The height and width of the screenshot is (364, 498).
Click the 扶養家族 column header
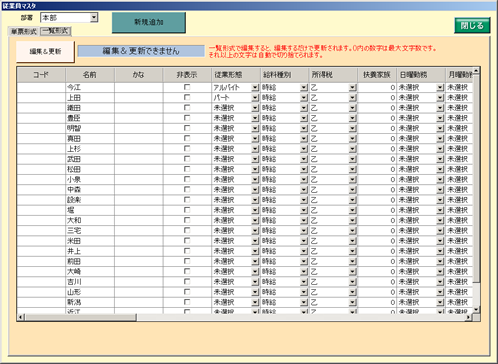(x=377, y=75)
